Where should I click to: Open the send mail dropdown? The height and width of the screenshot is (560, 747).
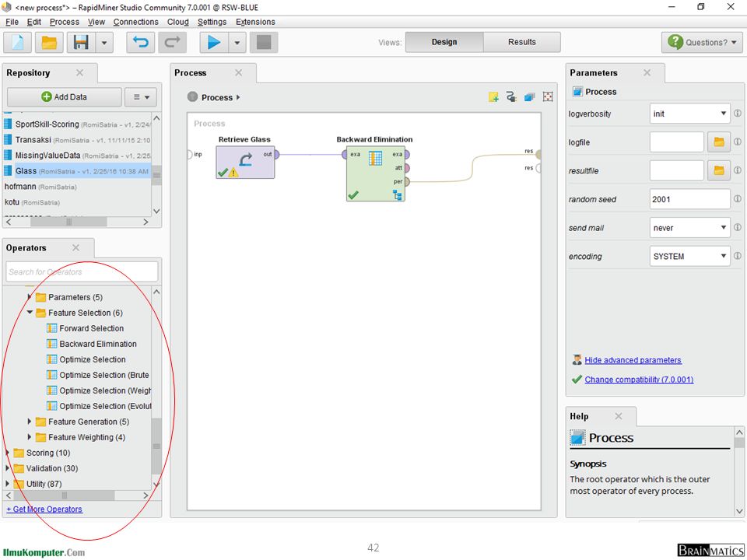coord(690,228)
